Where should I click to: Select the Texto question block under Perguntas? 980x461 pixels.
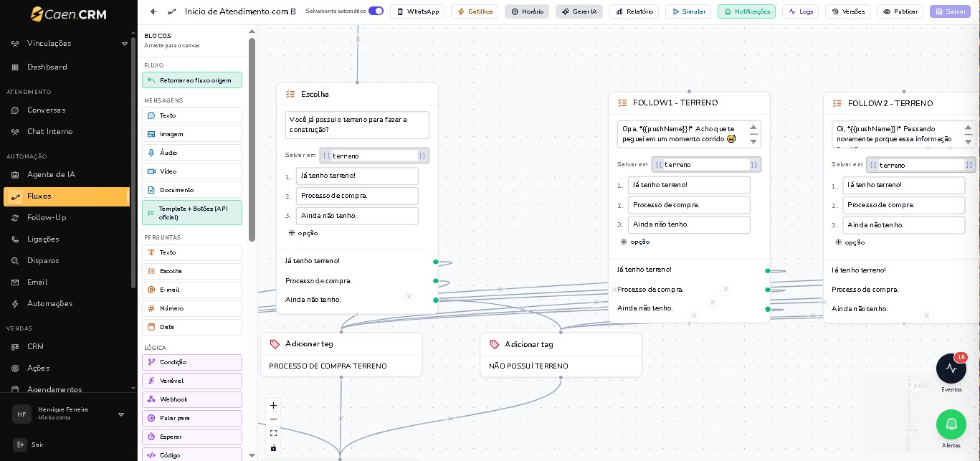pos(192,252)
